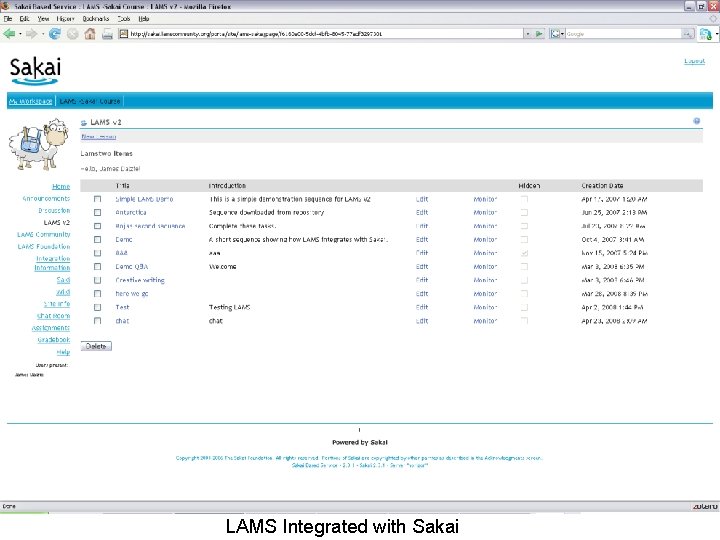Click Edit for the chat row

click(422, 321)
